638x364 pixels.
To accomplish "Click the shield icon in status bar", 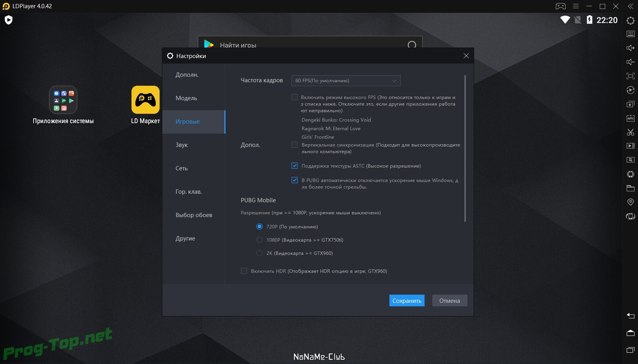I will click(x=9, y=20).
